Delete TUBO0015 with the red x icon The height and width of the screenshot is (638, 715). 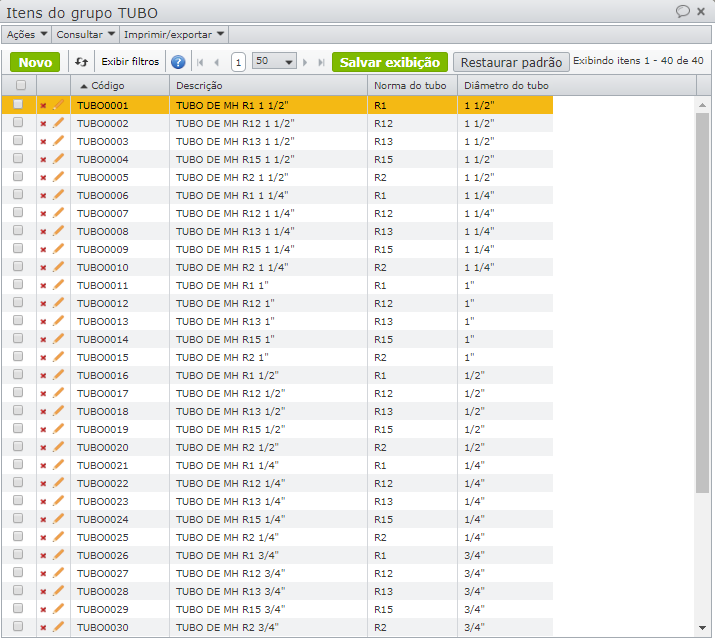[43, 358]
